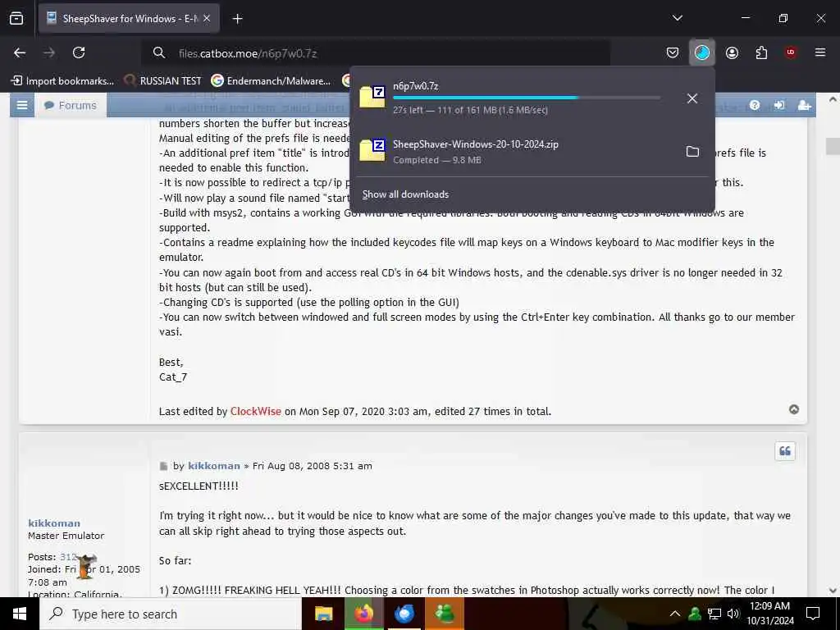Reload the current page
Image resolution: width=840 pixels, height=630 pixels.
(x=79, y=52)
